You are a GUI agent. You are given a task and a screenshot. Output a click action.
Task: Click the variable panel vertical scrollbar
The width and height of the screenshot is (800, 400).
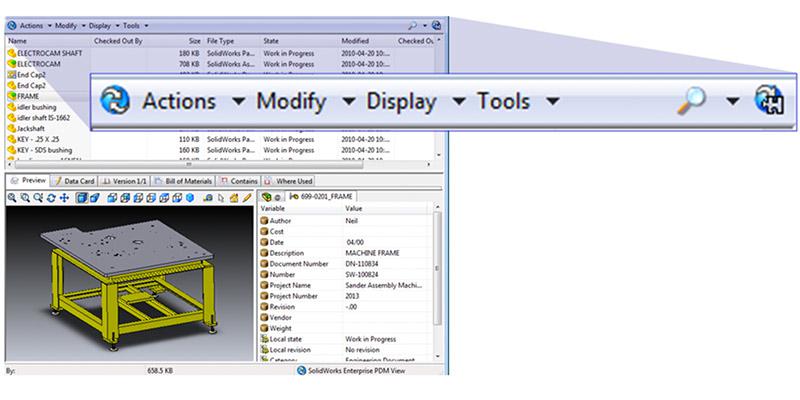(437, 268)
